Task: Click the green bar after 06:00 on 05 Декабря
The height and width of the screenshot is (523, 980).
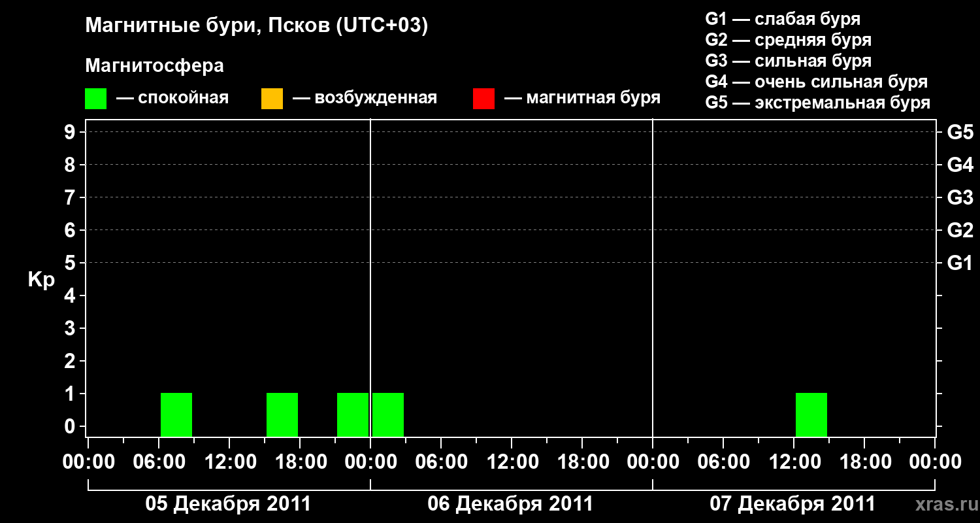Action: [176, 414]
